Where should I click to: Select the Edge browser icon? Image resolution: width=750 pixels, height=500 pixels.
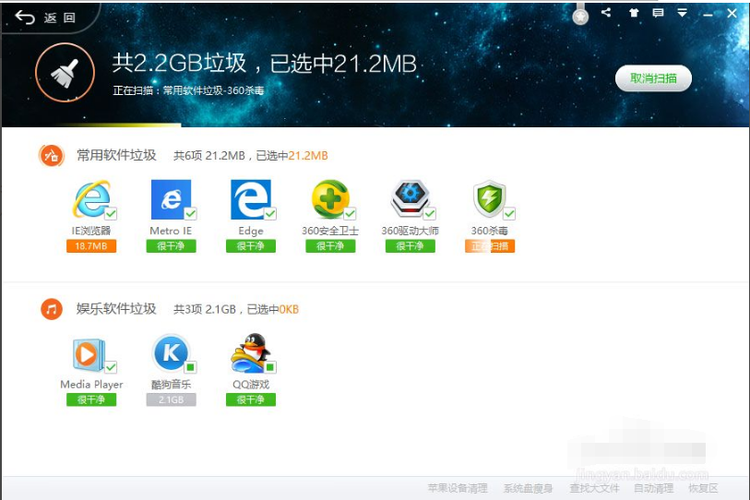pos(251,199)
